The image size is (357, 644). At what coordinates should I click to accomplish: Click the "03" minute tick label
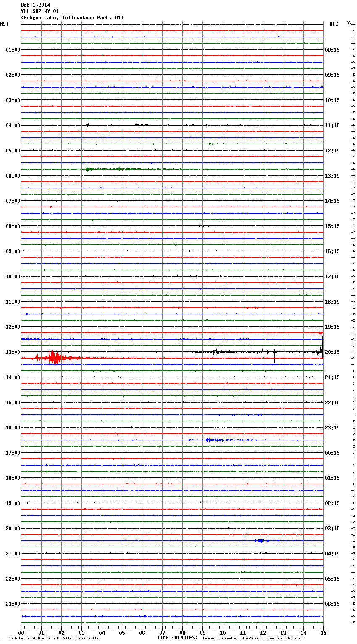click(81, 633)
